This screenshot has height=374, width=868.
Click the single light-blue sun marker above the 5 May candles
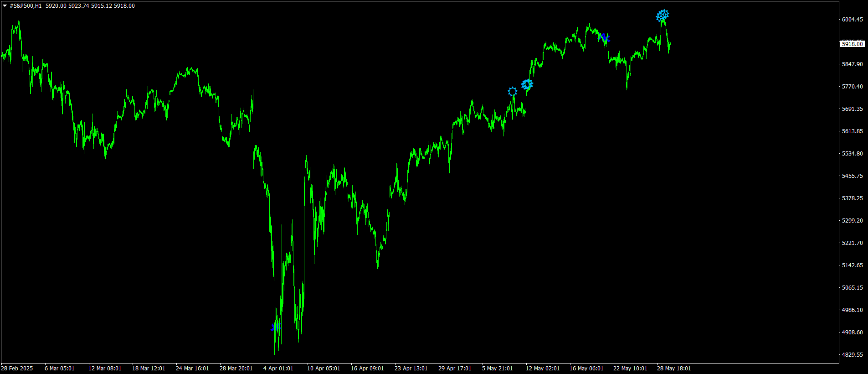513,92
